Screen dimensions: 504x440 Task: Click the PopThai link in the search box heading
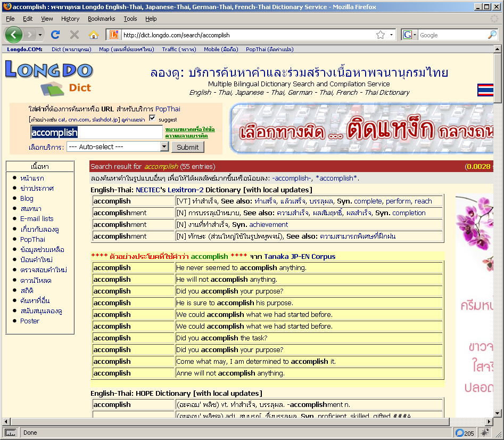168,109
